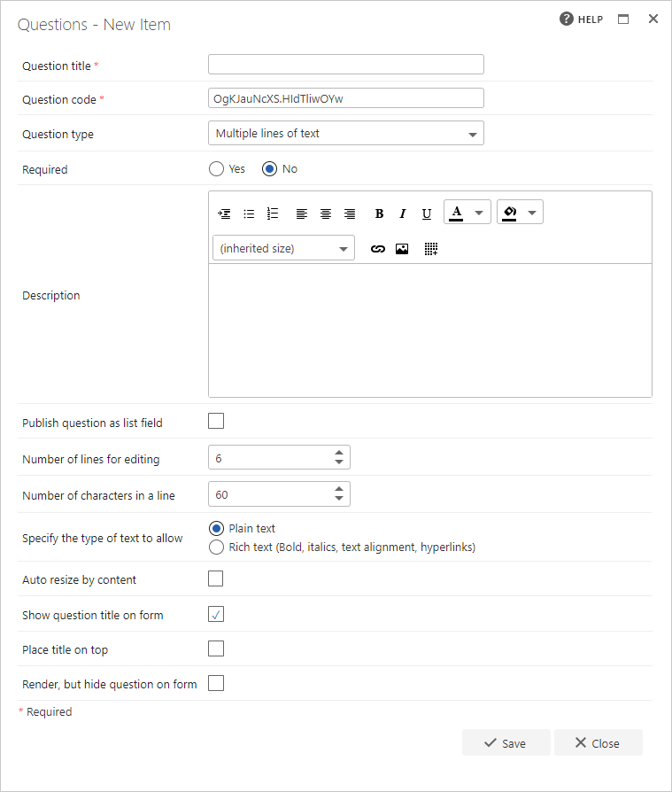The width and height of the screenshot is (672, 792).
Task: Insert a bulleted list in Description
Action: (x=249, y=214)
